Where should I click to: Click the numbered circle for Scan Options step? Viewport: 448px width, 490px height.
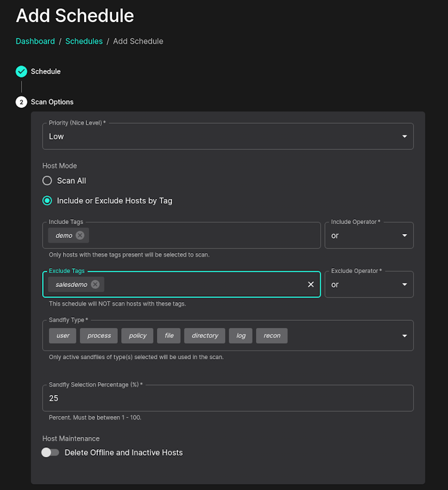(21, 101)
